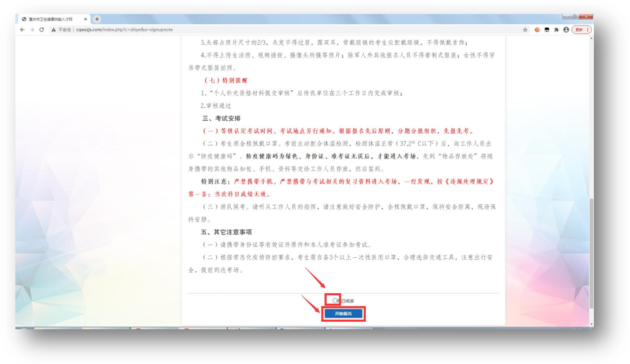Select the 重庆市卫生健康技能人才网 tab
Image resolution: width=630 pixels, height=364 pixels.
54,19
